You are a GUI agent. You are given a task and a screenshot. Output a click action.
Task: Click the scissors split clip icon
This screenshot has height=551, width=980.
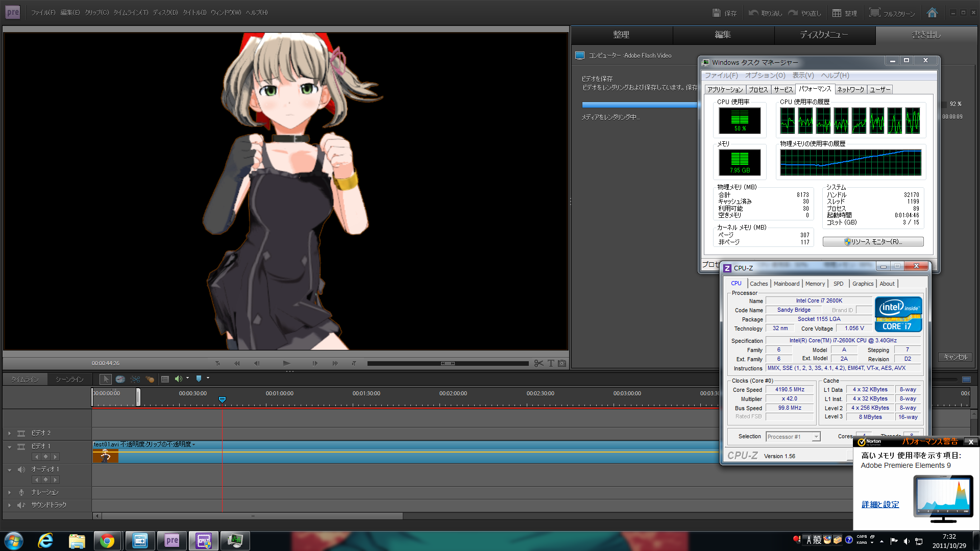538,363
